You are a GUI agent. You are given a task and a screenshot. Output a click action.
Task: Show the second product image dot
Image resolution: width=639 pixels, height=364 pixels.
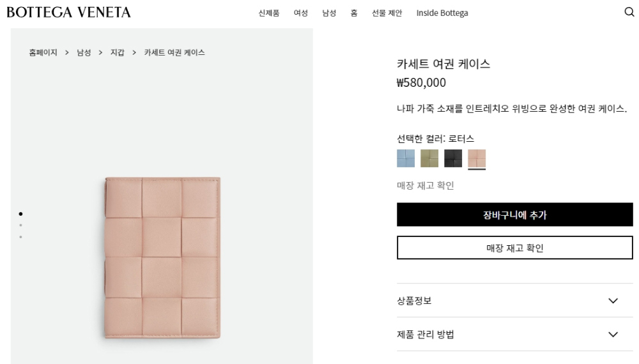click(21, 225)
